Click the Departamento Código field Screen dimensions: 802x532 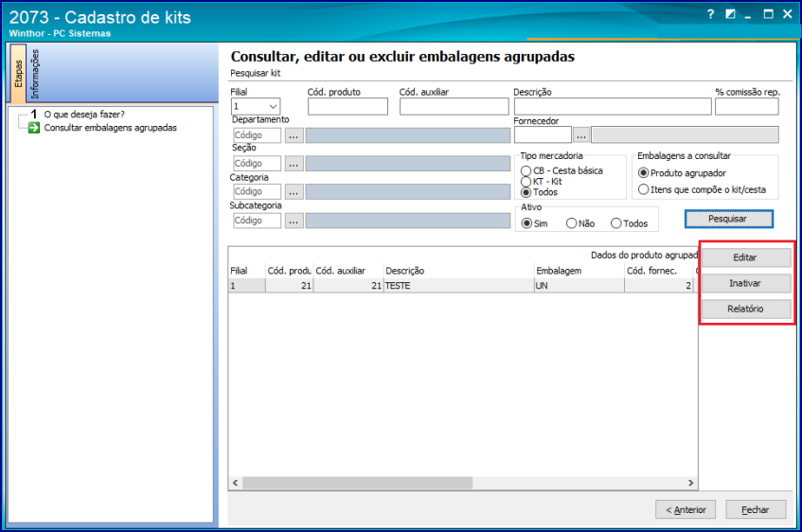257,135
